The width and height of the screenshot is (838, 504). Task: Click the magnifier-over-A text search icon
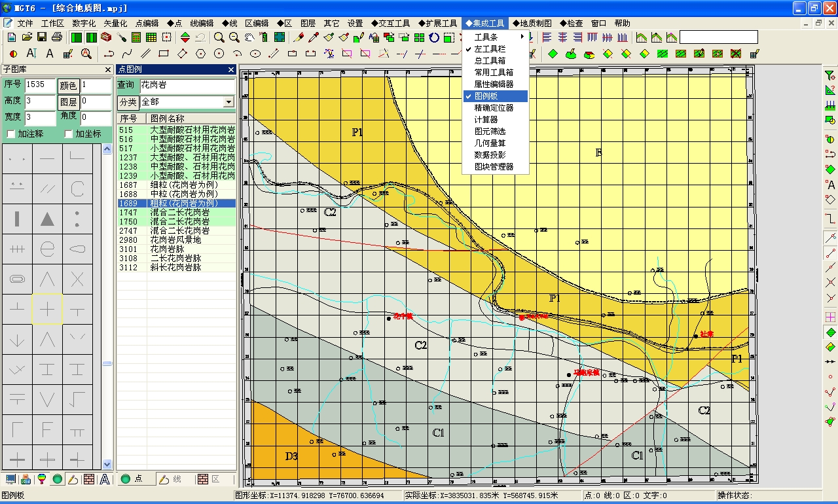pos(86,54)
